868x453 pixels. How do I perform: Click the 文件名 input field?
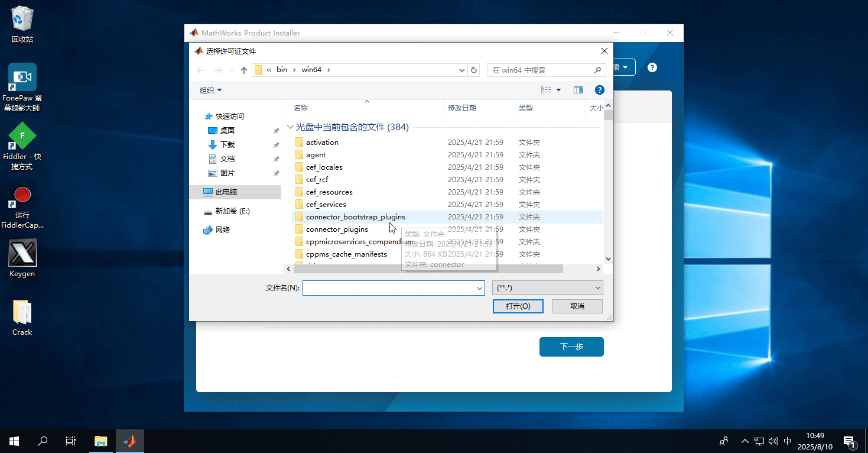[x=389, y=288]
